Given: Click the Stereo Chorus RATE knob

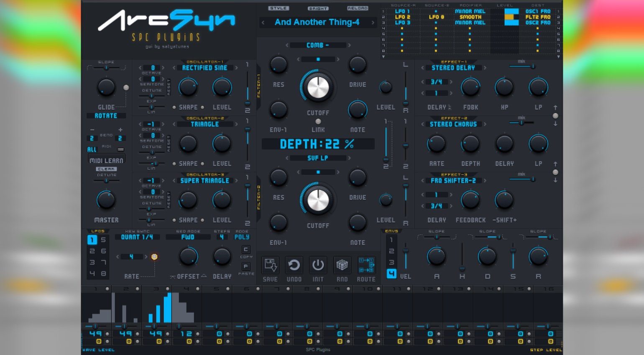Looking at the screenshot, I should coord(437,144).
